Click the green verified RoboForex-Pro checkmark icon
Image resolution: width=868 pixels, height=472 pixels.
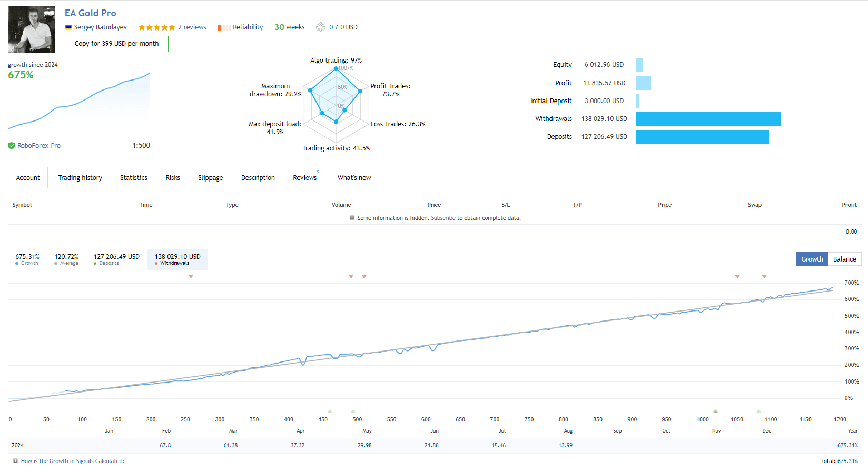(12, 146)
